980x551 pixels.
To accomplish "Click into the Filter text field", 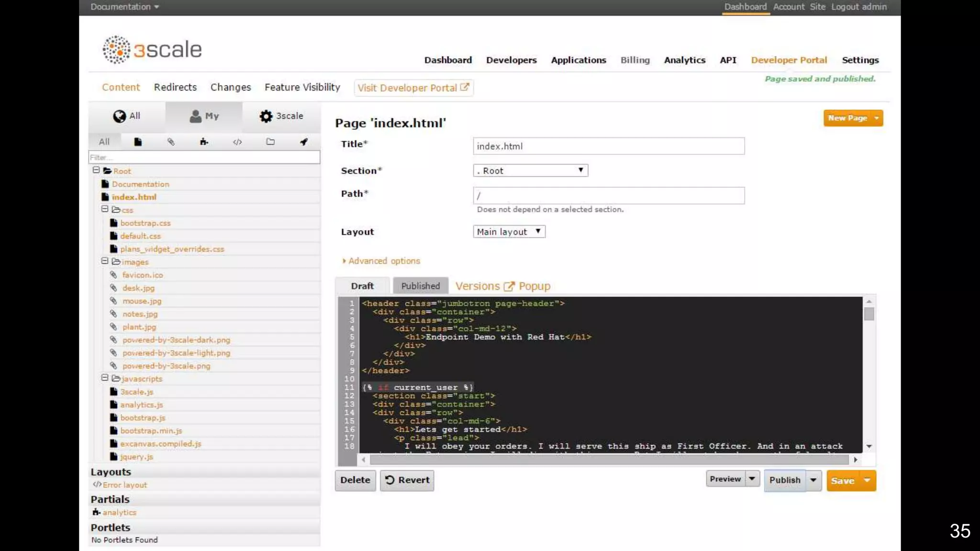I will pos(204,157).
